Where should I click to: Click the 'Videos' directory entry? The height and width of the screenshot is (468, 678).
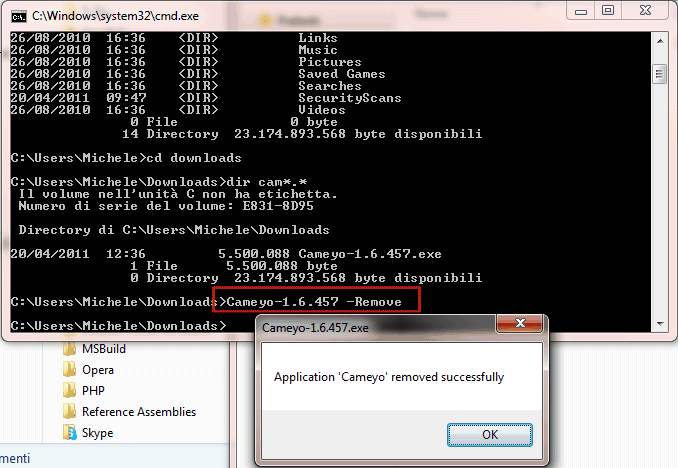tap(322, 110)
